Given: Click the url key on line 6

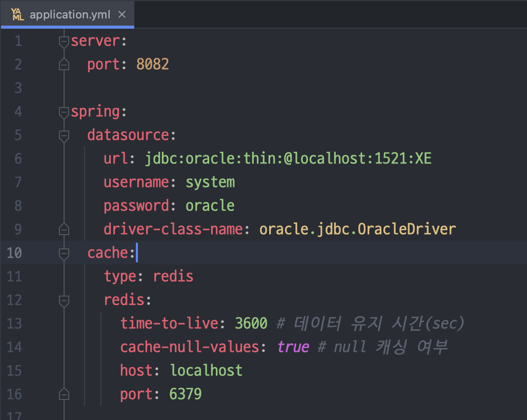Looking at the screenshot, I should 116,158.
